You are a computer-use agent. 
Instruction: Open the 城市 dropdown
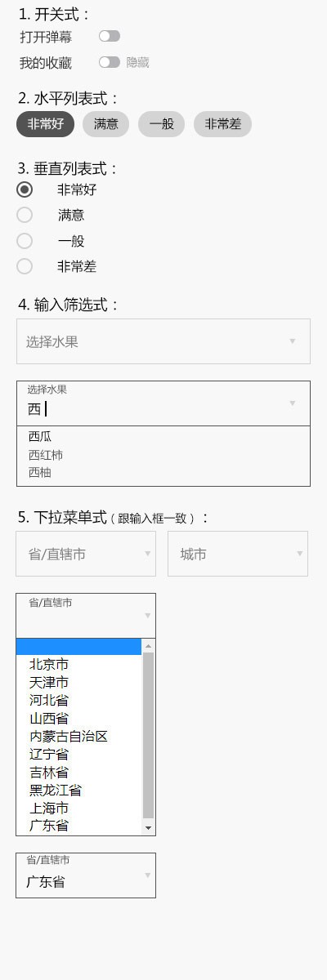(238, 554)
